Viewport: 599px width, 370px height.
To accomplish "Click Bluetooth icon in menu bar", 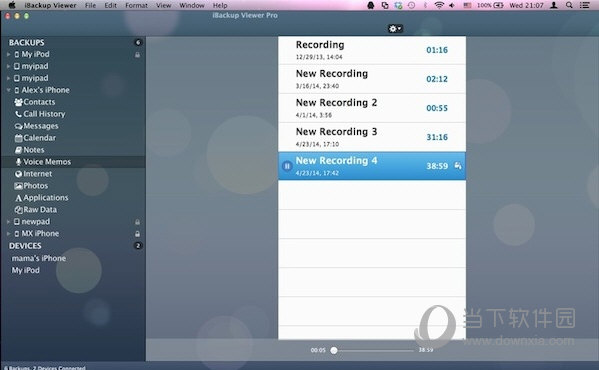I will pos(425,5).
